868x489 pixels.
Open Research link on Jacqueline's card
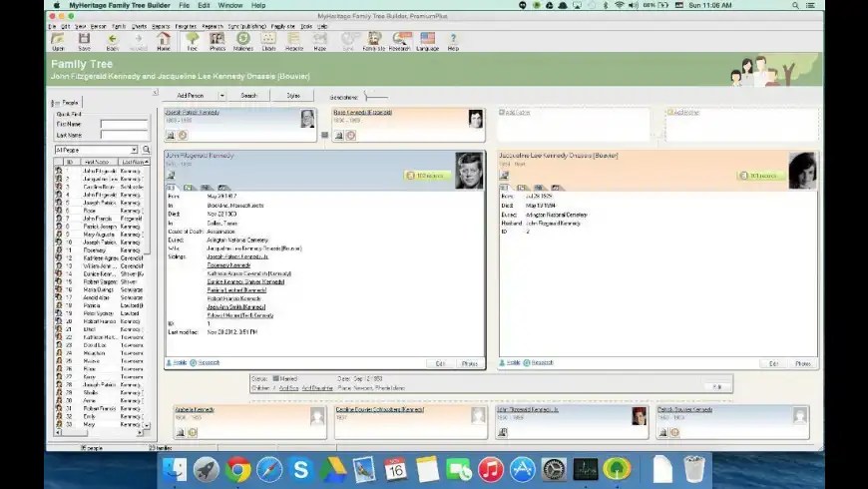pyautogui.click(x=542, y=362)
